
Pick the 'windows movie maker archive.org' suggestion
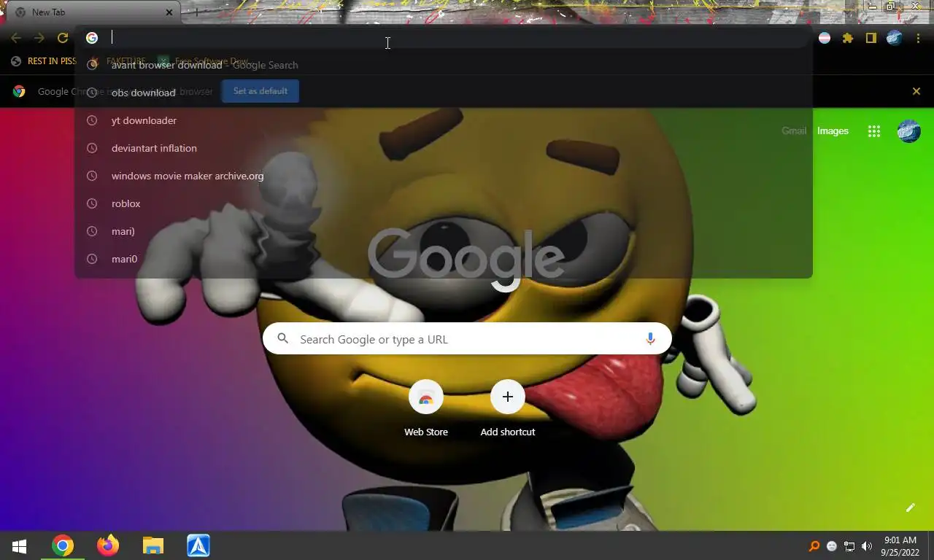[444, 176]
